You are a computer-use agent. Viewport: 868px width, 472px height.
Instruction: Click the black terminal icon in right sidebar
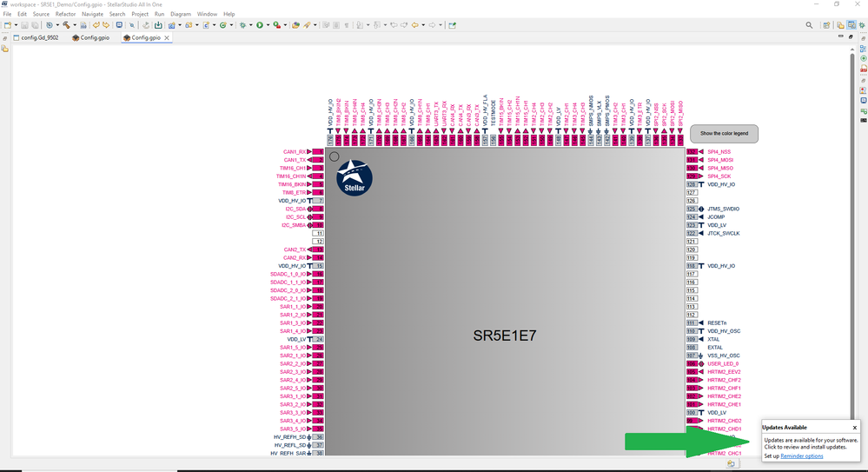pos(864,120)
